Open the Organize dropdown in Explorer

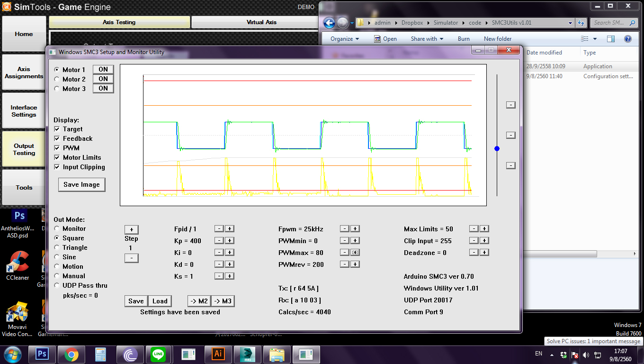pos(345,39)
